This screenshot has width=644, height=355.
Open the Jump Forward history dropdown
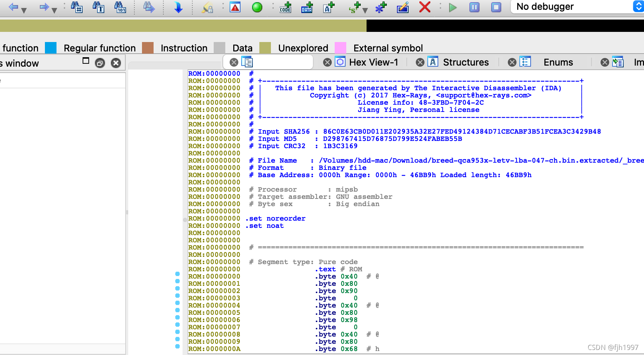point(54,10)
